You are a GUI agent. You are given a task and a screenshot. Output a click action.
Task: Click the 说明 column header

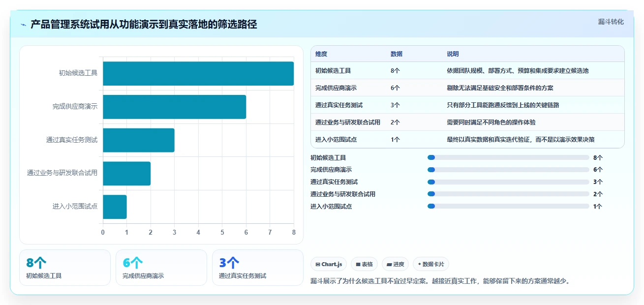pyautogui.click(x=453, y=54)
